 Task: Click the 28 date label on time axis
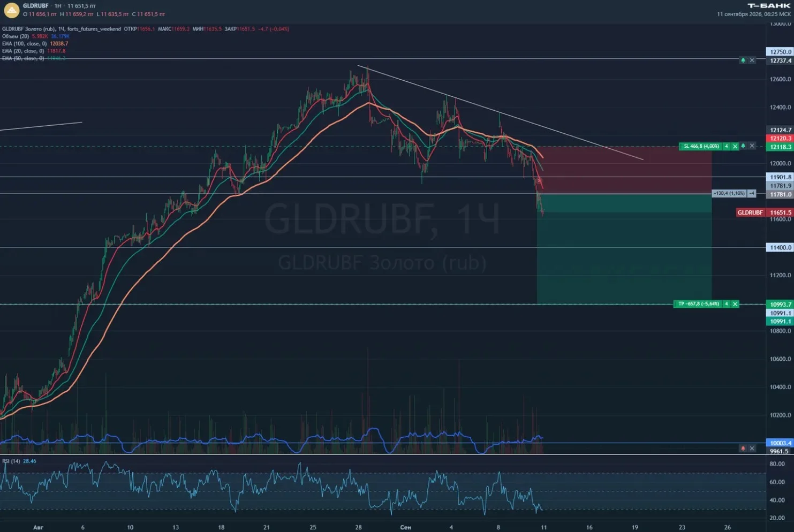tap(358, 527)
